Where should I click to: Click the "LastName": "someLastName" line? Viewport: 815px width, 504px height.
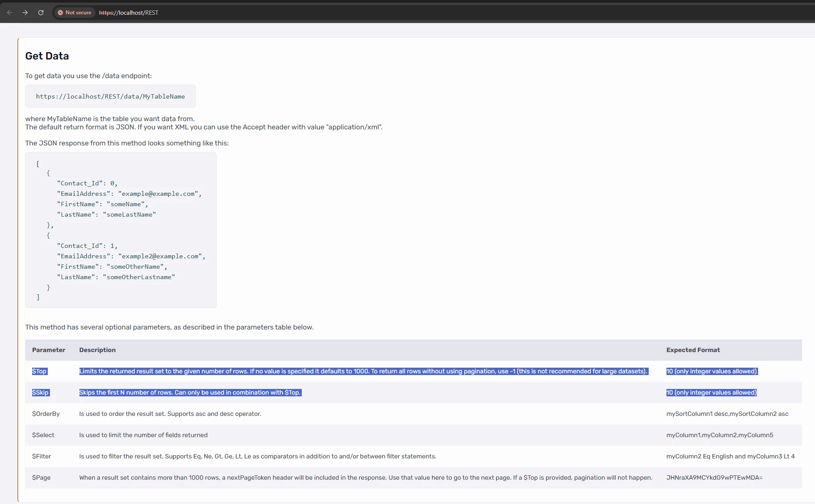click(x=106, y=215)
